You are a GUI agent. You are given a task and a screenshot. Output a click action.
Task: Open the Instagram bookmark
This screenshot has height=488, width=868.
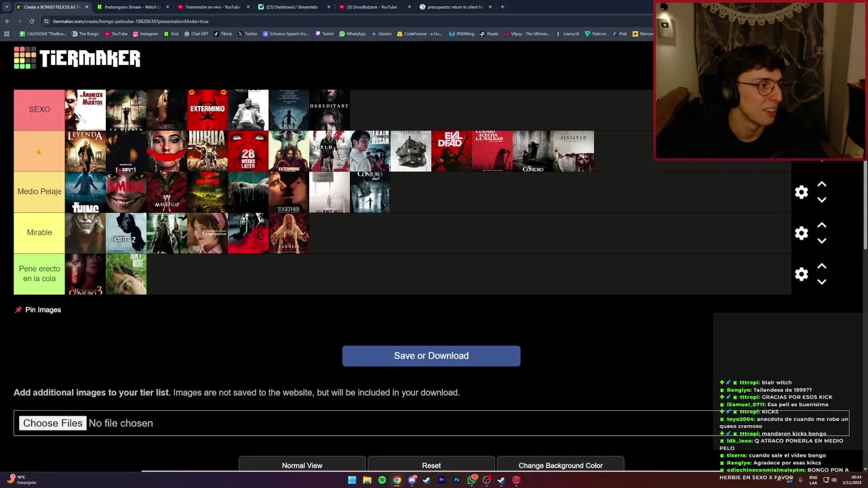(x=146, y=33)
